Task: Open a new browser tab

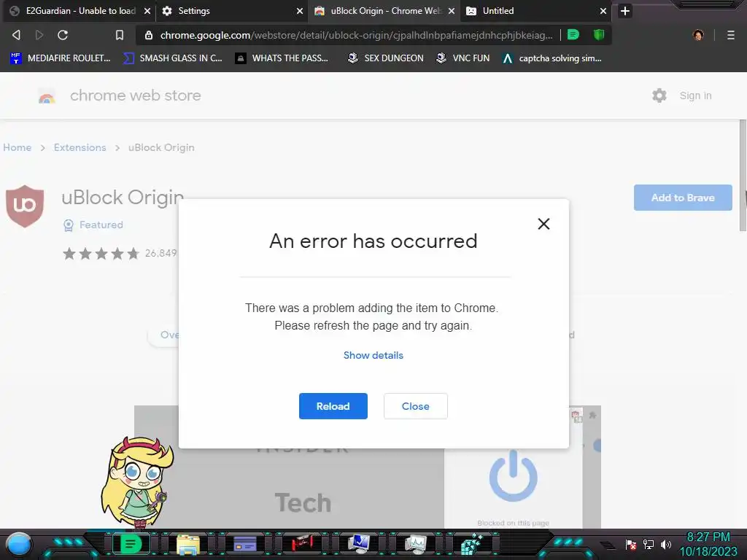Action: pyautogui.click(x=625, y=10)
